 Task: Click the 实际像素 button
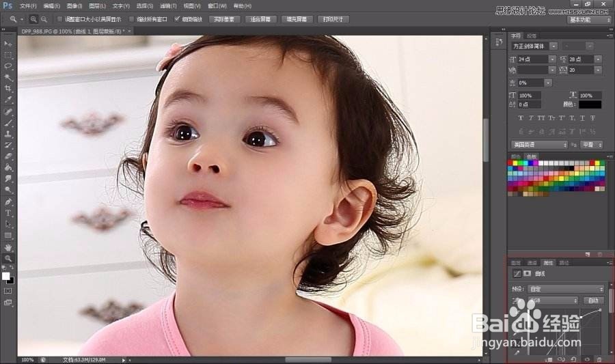(224, 19)
